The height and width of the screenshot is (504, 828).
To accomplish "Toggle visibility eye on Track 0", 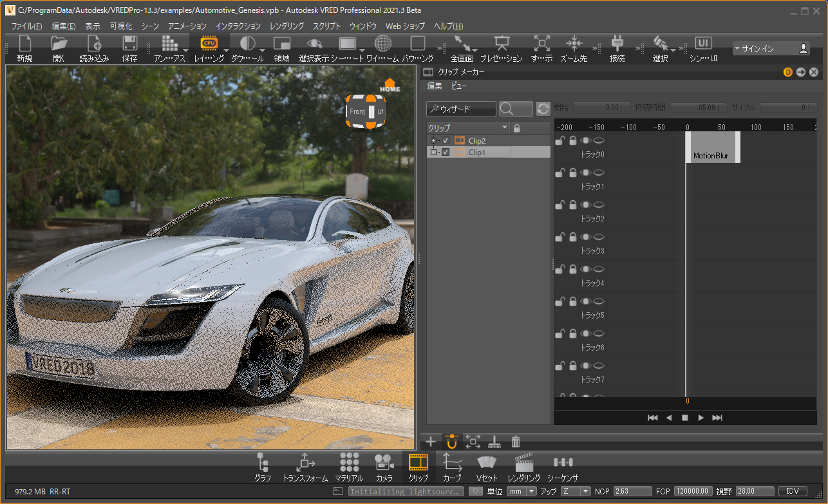I will pyautogui.click(x=585, y=140).
